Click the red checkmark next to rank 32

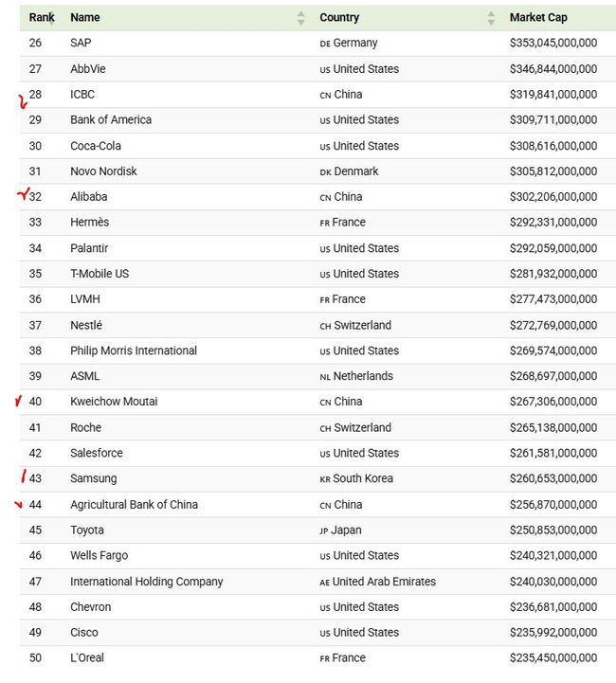23,193
